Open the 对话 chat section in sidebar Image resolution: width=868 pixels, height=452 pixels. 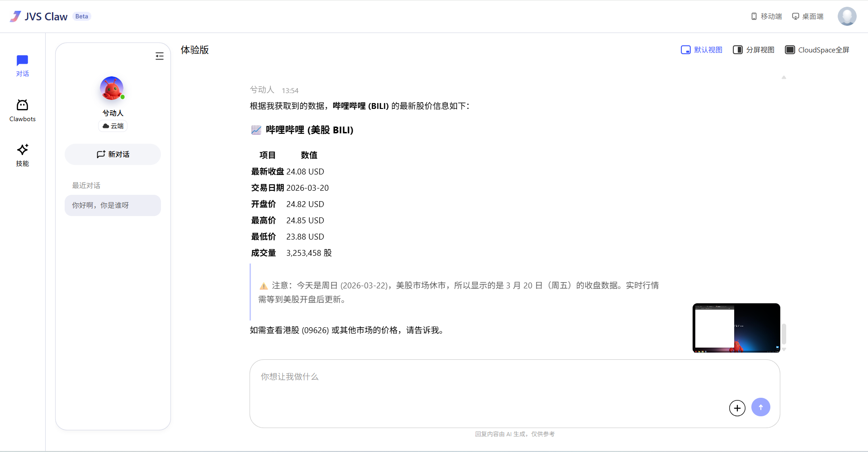pyautogui.click(x=22, y=65)
